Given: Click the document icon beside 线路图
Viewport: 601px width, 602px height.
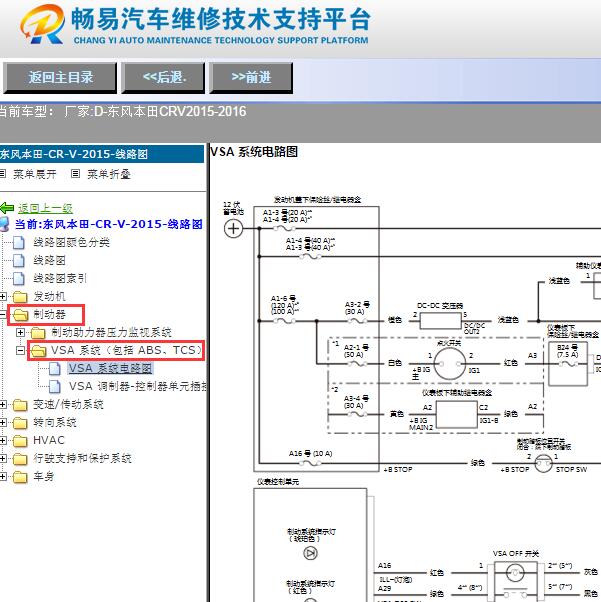Looking at the screenshot, I should (19, 261).
